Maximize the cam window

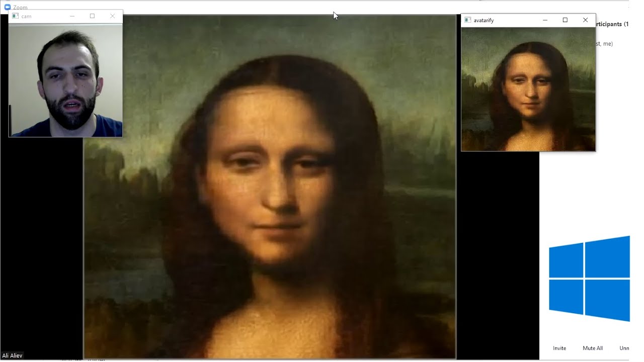(x=92, y=16)
